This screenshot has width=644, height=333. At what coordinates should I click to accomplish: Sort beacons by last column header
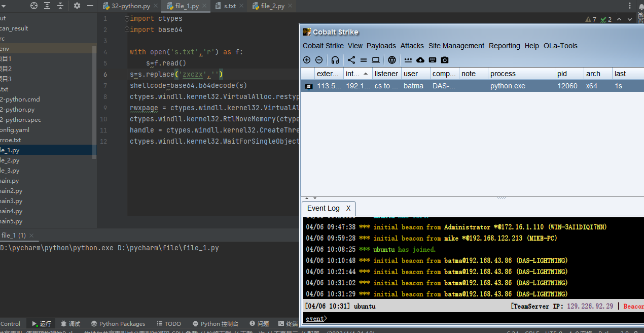pos(628,74)
